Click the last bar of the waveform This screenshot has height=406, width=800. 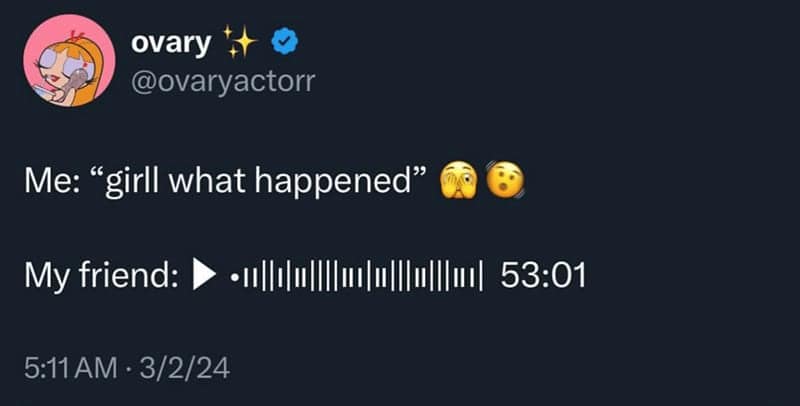point(481,275)
